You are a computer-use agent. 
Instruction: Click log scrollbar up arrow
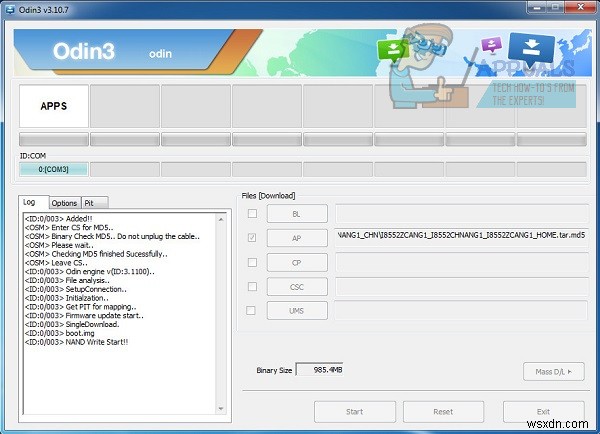[x=221, y=220]
